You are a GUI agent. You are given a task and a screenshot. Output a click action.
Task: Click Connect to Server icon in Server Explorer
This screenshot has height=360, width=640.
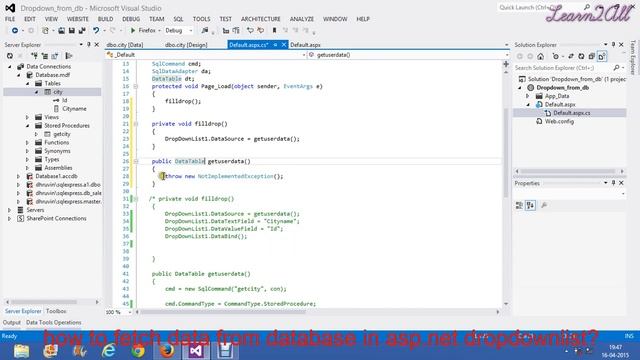44,56
